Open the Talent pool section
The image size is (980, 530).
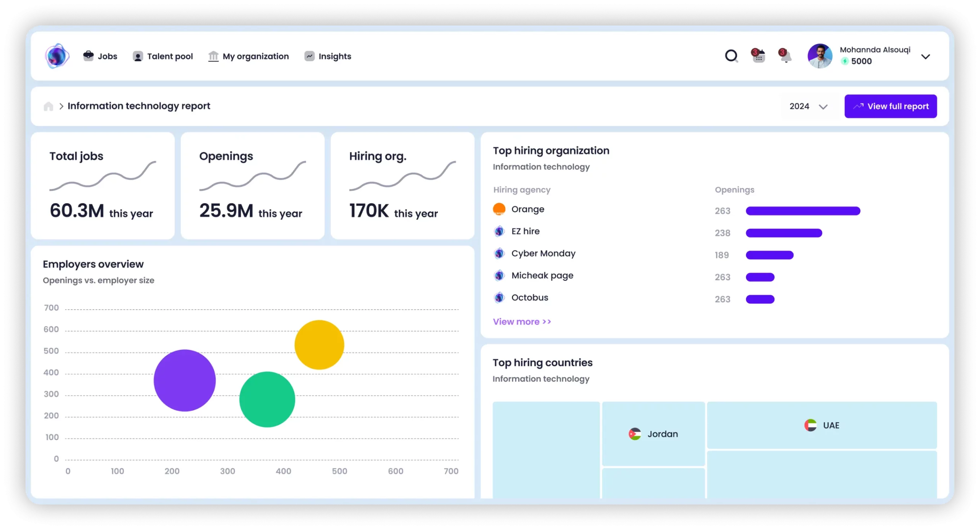[x=163, y=56]
